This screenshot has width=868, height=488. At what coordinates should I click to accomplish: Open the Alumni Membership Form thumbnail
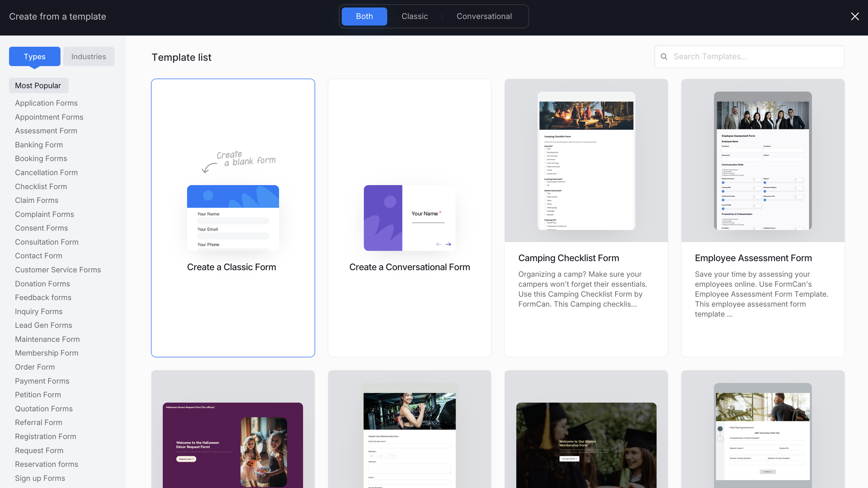coord(586,445)
